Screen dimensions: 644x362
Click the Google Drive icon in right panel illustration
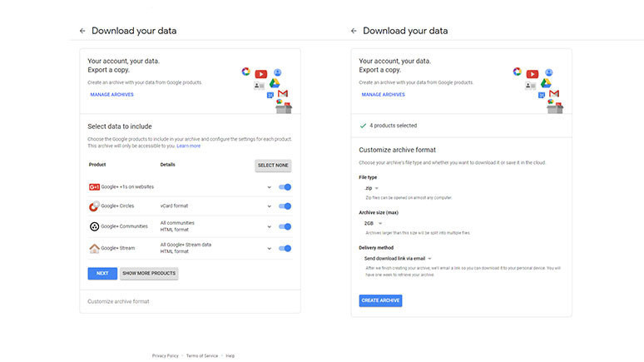pos(546,83)
